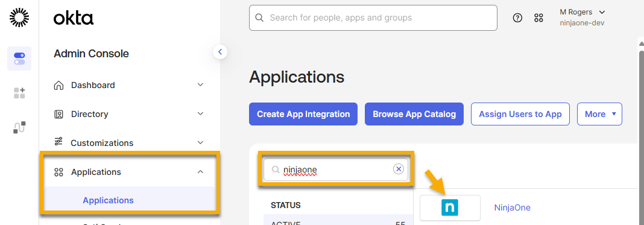Open the workflows connector icon in left rail
644x225 pixels.
coord(19,127)
